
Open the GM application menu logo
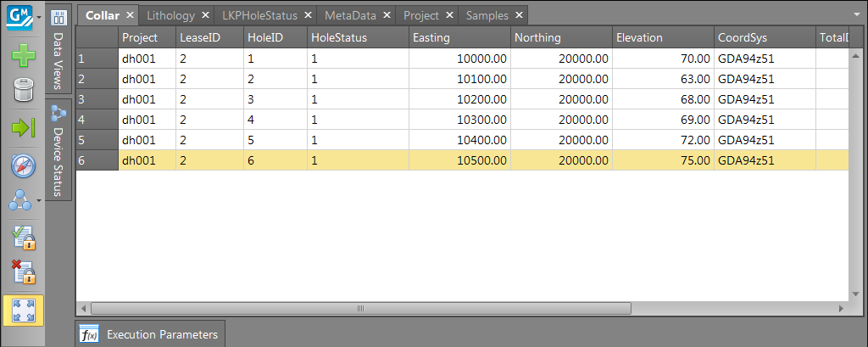20,16
